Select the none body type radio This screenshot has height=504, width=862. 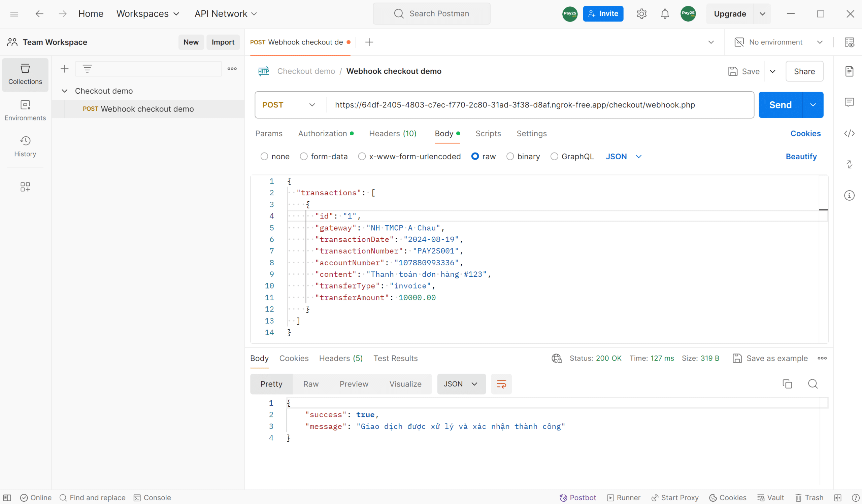tap(264, 156)
